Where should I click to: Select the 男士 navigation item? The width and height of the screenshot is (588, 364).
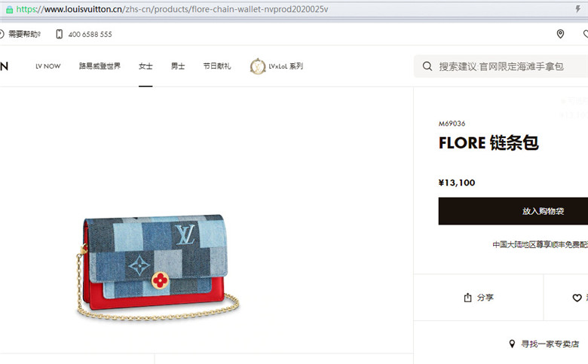178,66
